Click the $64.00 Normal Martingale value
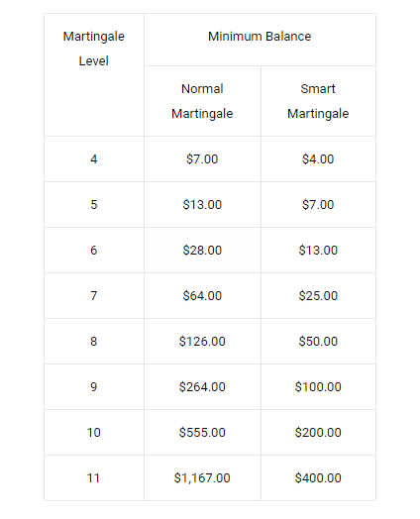Screen dimensions: 420x519 tap(202, 295)
